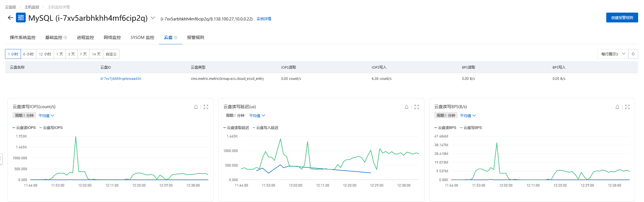This screenshot has width=644, height=202.
Task: Open 平均值 dropdown in 云盘读写BPS chart
Action: [x=468, y=116]
